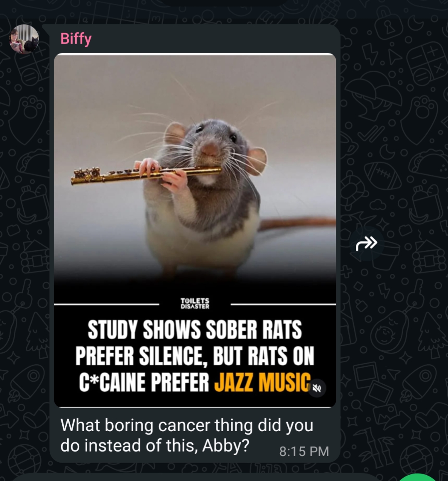This screenshot has width=448, height=481.
Task: Unmute the video with the speaker icon
Action: [317, 388]
